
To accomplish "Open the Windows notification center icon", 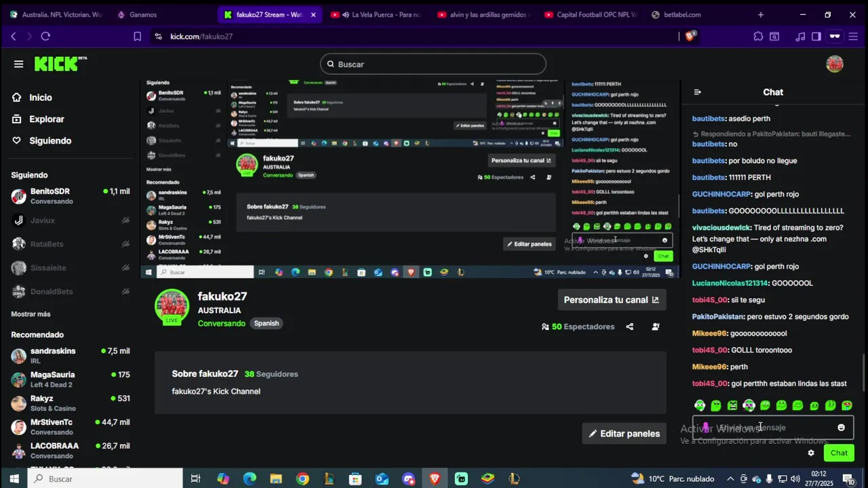I will tap(848, 479).
